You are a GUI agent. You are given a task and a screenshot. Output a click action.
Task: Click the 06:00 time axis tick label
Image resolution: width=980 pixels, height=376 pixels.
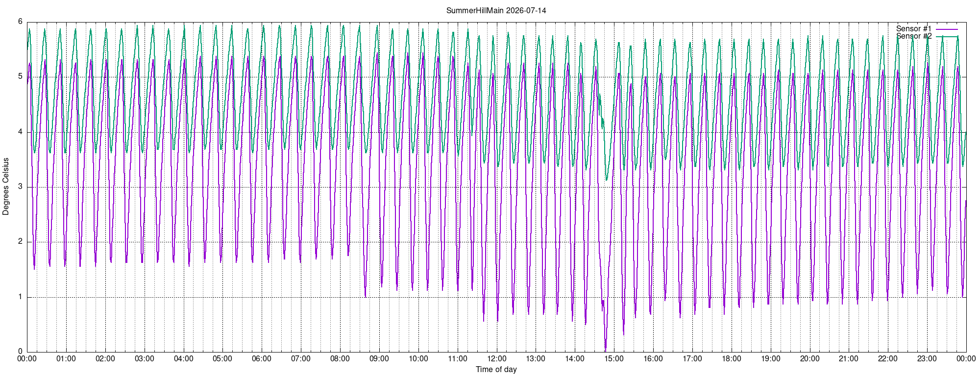click(x=262, y=358)
